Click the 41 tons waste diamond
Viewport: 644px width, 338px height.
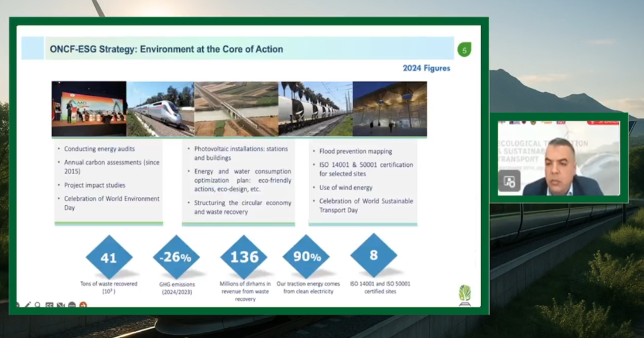point(109,257)
